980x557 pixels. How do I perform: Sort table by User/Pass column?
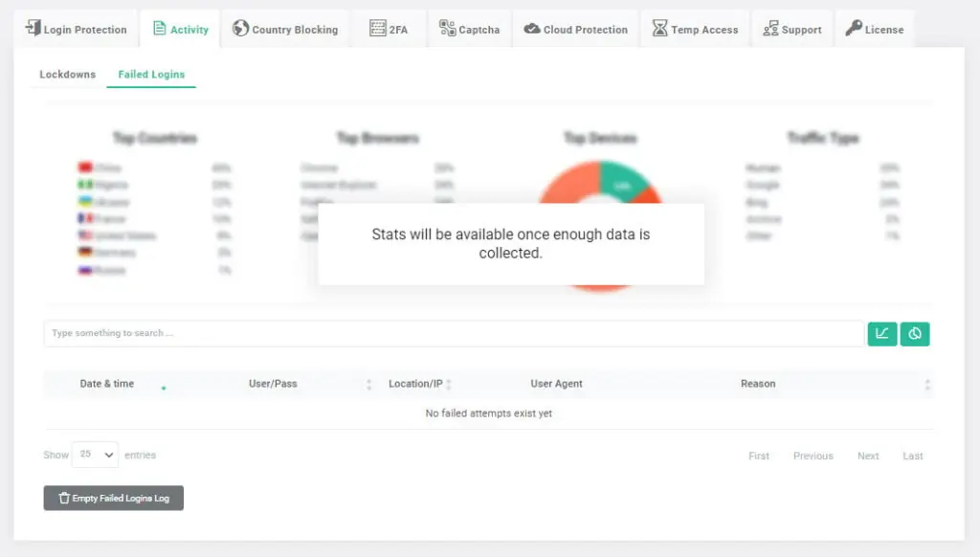pos(273,384)
